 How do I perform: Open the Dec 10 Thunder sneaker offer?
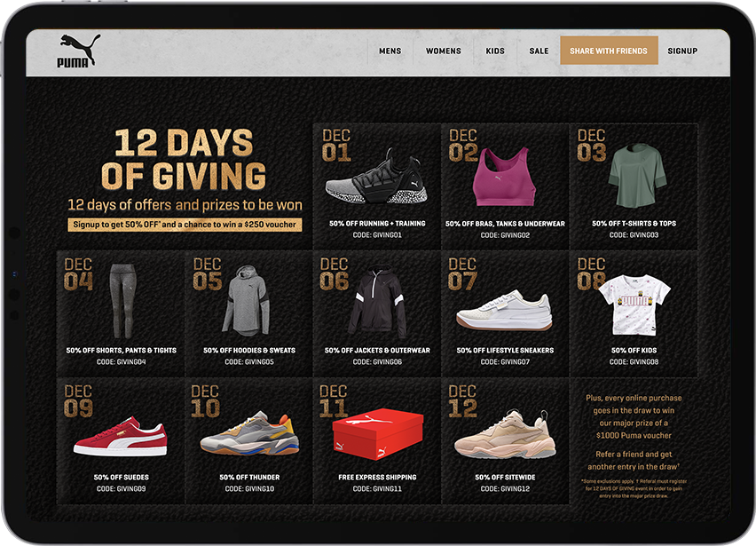[249, 433]
